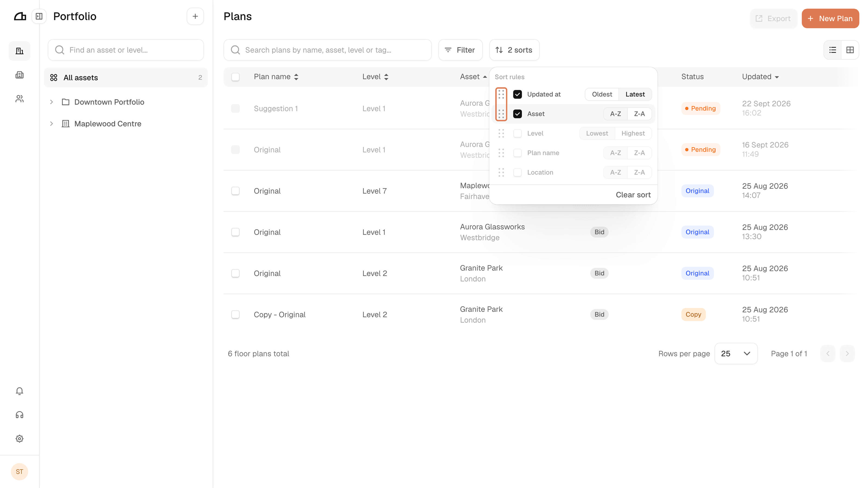868x488 pixels.
Task: Click Clear sort
Action: [633, 195]
